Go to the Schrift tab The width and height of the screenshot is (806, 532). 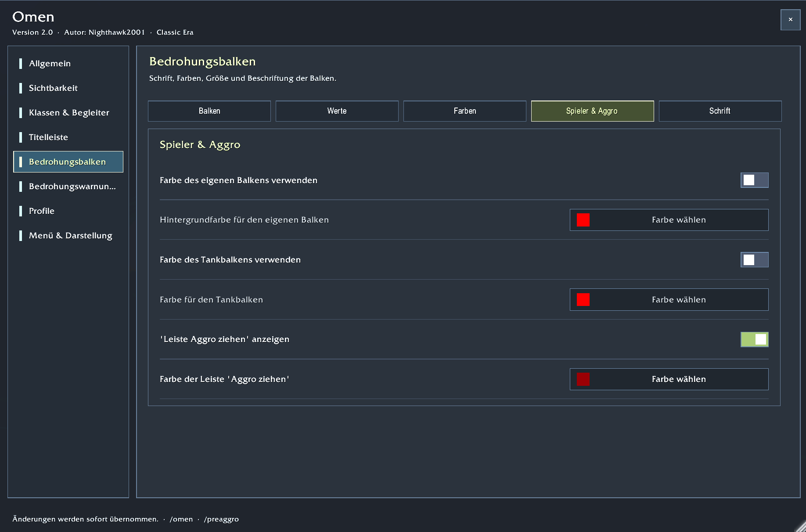point(720,111)
